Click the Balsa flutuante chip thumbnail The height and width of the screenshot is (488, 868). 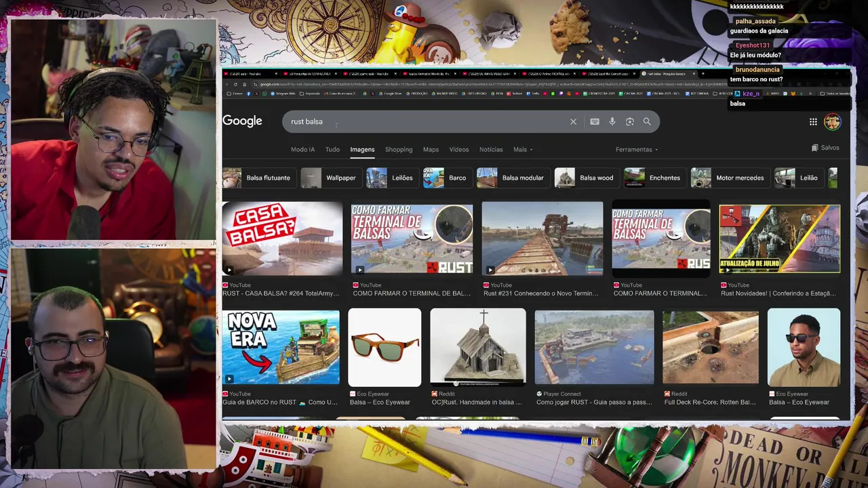[x=232, y=178]
